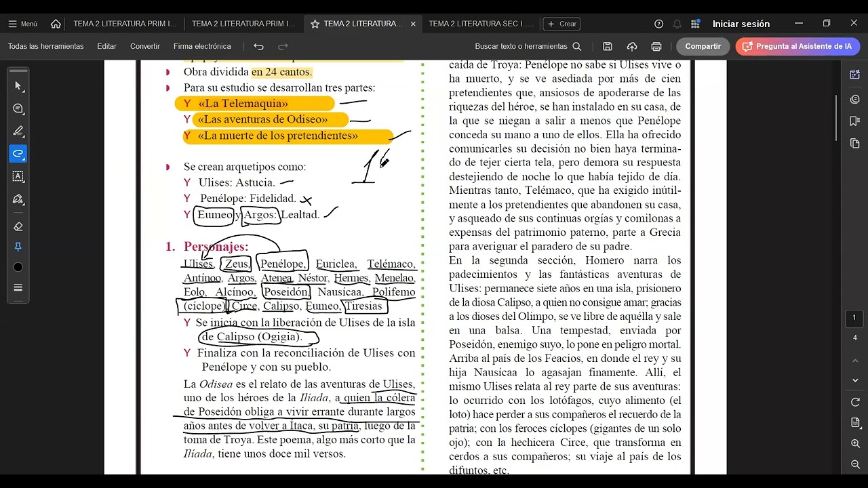
Task: Go to the Home screen icon
Action: click(56, 24)
